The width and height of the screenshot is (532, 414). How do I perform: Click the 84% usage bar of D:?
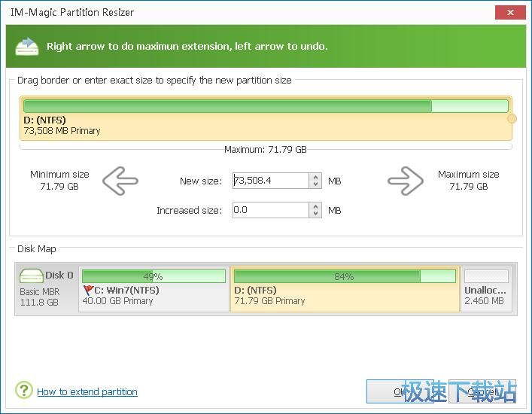345,276
